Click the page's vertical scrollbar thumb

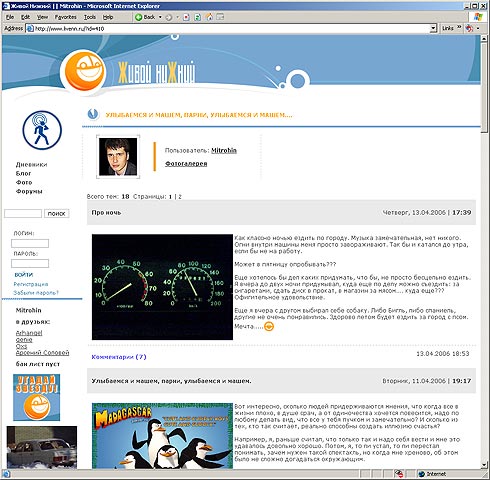pyautogui.click(x=484, y=87)
